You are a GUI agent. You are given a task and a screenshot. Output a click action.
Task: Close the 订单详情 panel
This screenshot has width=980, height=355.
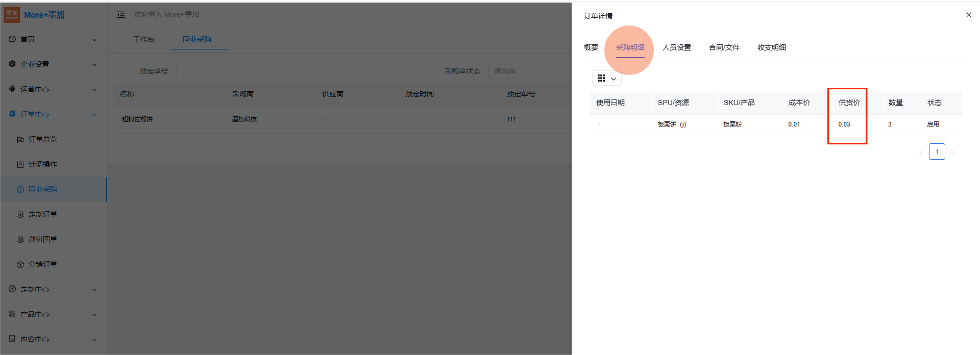coord(968,15)
